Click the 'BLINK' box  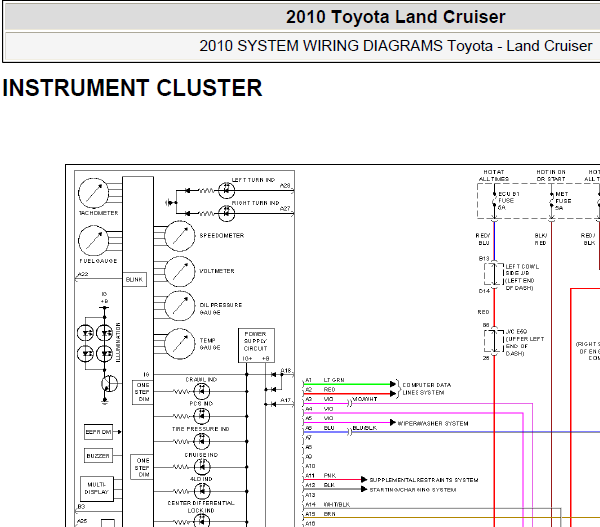(134, 279)
